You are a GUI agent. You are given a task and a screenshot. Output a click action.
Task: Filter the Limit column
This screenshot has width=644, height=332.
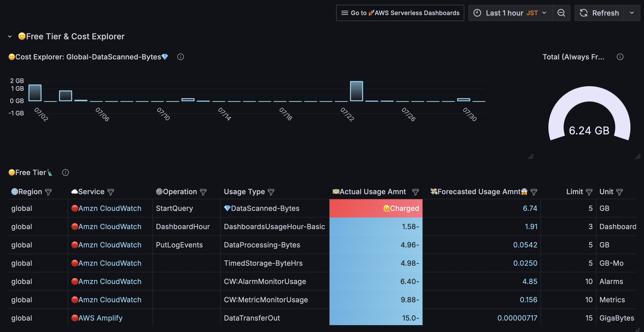tap(589, 192)
